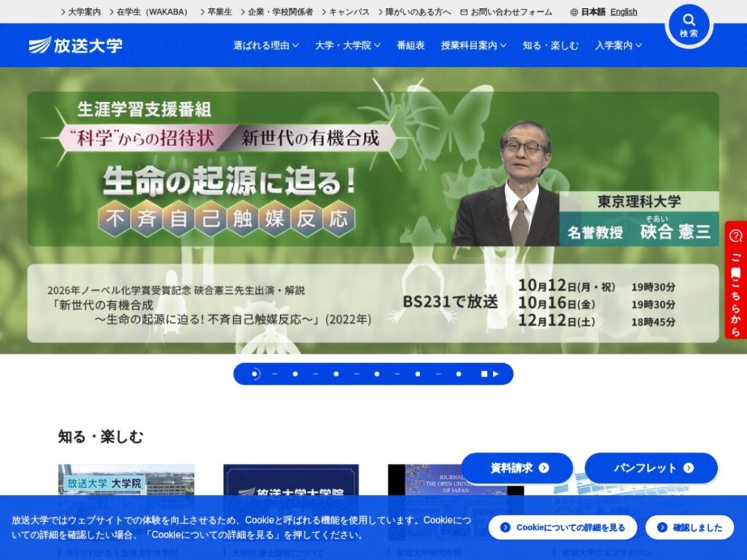Click the envelope icon for お問い合わせフォーム
The width and height of the screenshot is (747, 560).
(463, 12)
